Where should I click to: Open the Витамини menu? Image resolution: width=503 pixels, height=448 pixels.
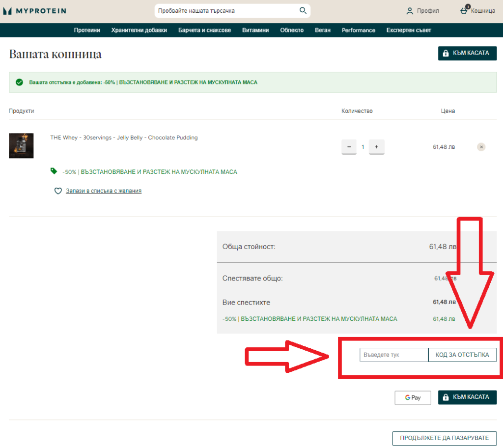pyautogui.click(x=255, y=30)
